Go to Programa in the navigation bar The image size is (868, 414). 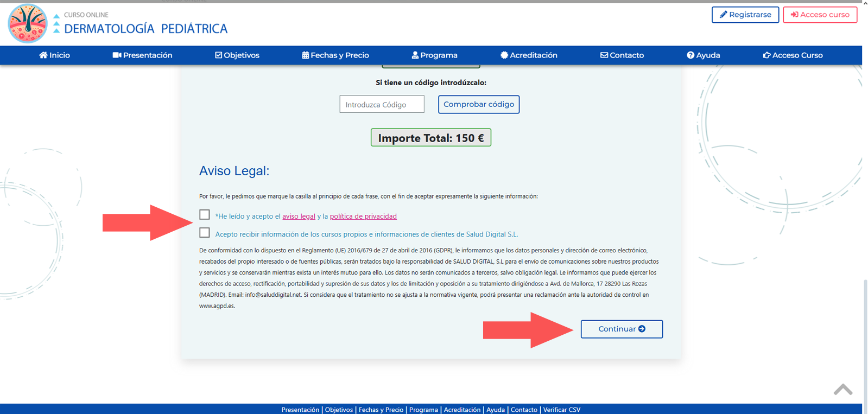pos(434,55)
